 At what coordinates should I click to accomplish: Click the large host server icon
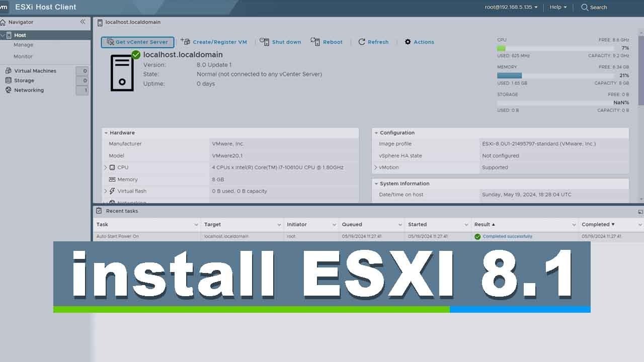pos(122,73)
